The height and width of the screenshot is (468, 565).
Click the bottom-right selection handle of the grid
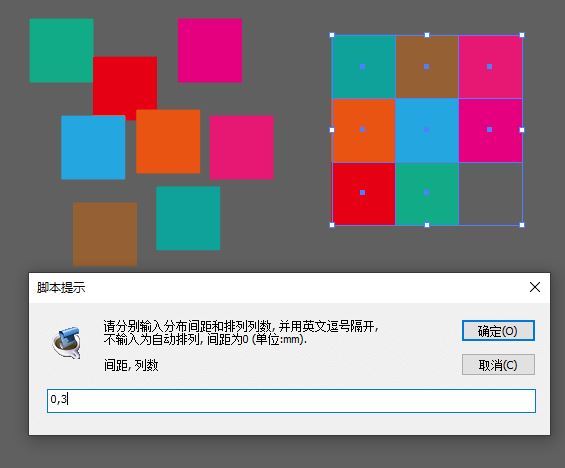coord(522,225)
